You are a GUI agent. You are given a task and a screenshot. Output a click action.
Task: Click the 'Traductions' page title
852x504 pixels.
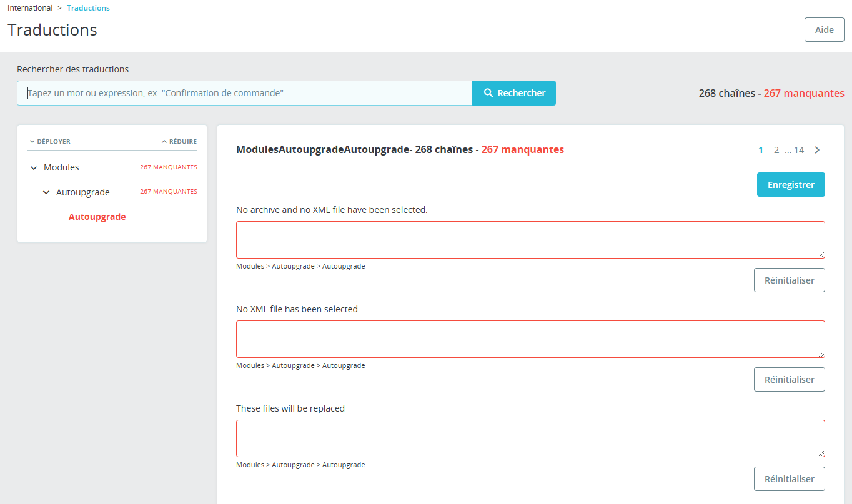[52, 30]
